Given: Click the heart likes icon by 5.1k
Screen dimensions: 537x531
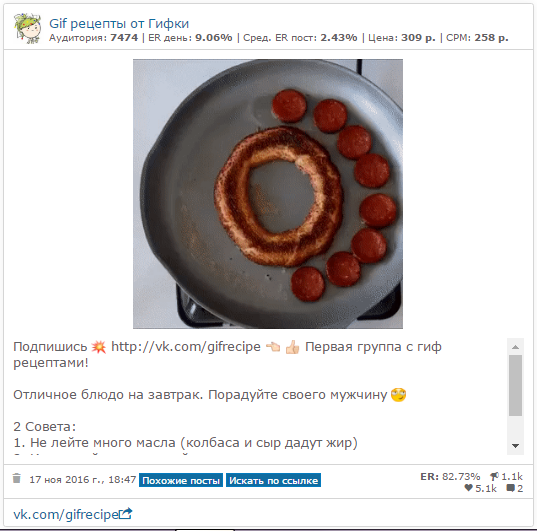Looking at the screenshot, I should pos(469,488).
